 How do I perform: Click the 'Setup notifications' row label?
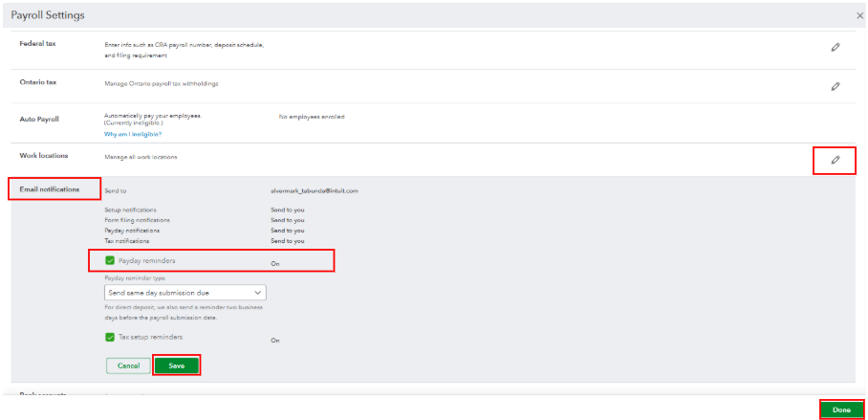(130, 210)
